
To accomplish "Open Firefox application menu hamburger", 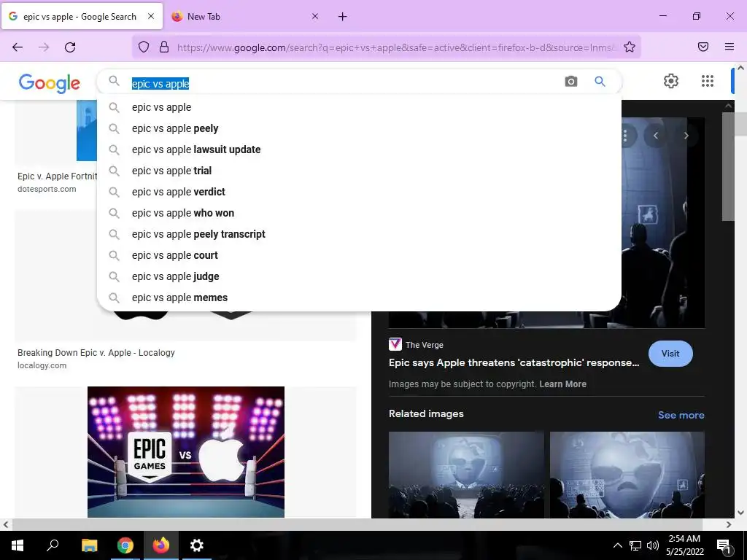I will 729,47.
